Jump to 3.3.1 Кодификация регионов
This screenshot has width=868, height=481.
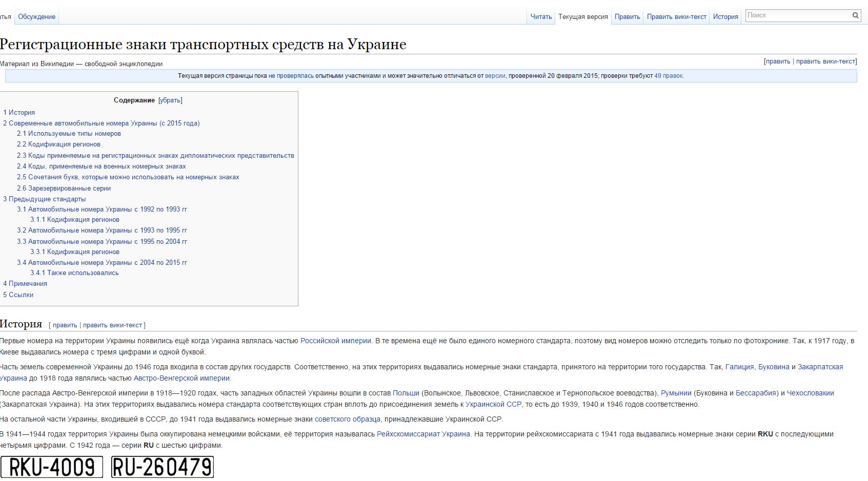pos(75,252)
